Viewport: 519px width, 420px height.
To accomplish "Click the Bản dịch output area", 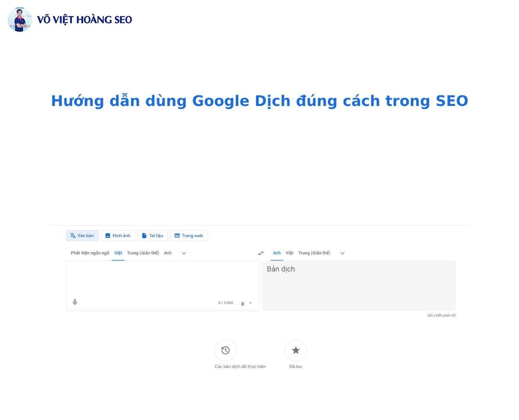I will (359, 285).
